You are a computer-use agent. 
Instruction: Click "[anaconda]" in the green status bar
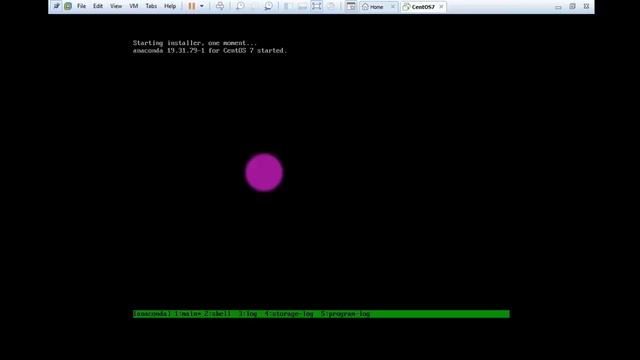click(152, 314)
